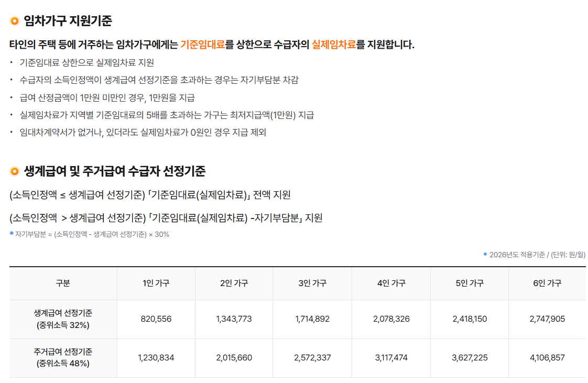Click the orange 기준임대료 highlighted text

click(202, 45)
